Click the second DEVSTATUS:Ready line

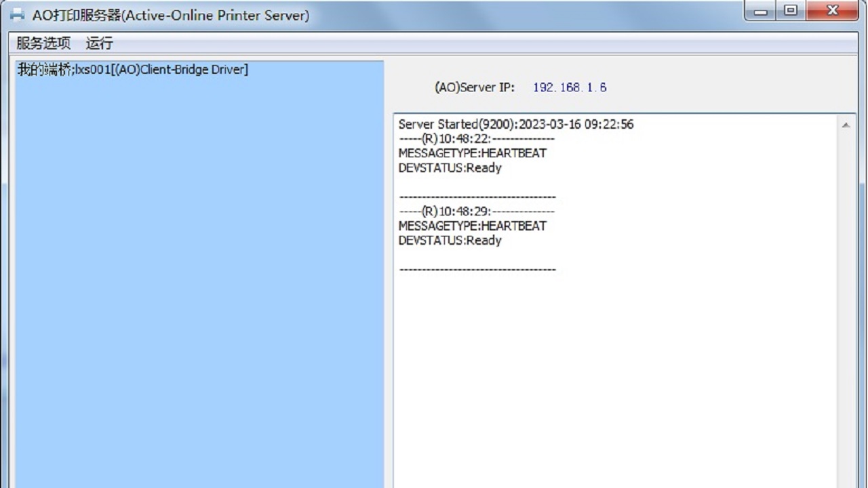(450, 241)
